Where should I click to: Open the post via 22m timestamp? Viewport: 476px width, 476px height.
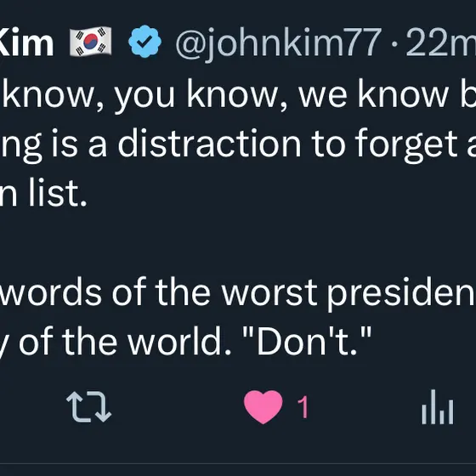click(441, 42)
